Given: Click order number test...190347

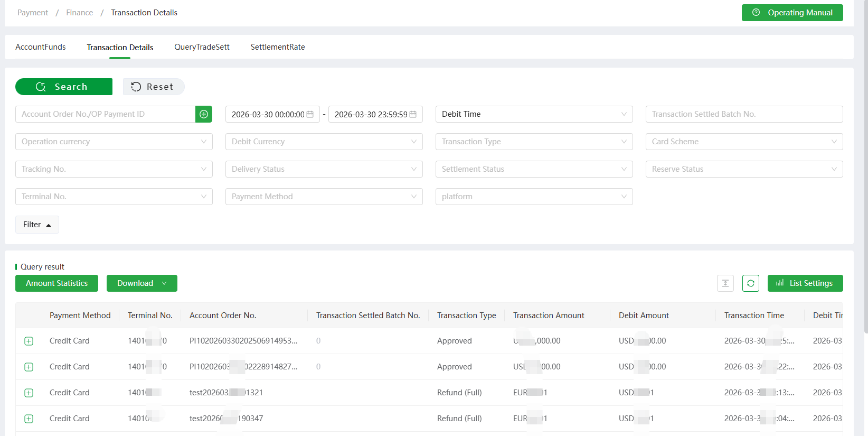Looking at the screenshot, I should (226, 419).
